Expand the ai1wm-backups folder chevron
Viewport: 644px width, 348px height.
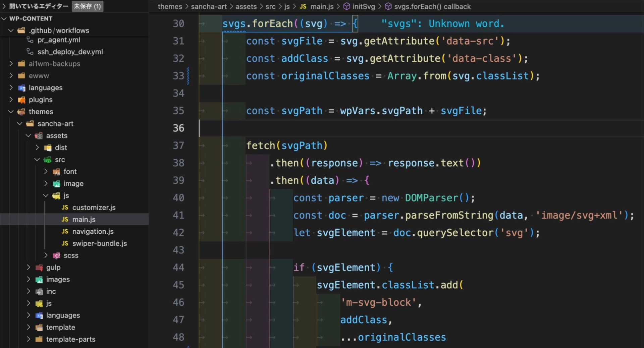11,64
